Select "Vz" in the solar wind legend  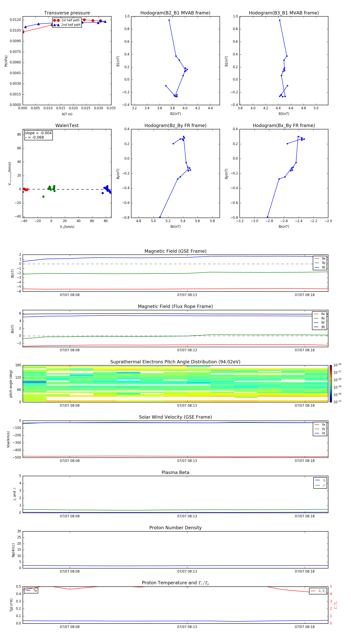click(x=320, y=433)
